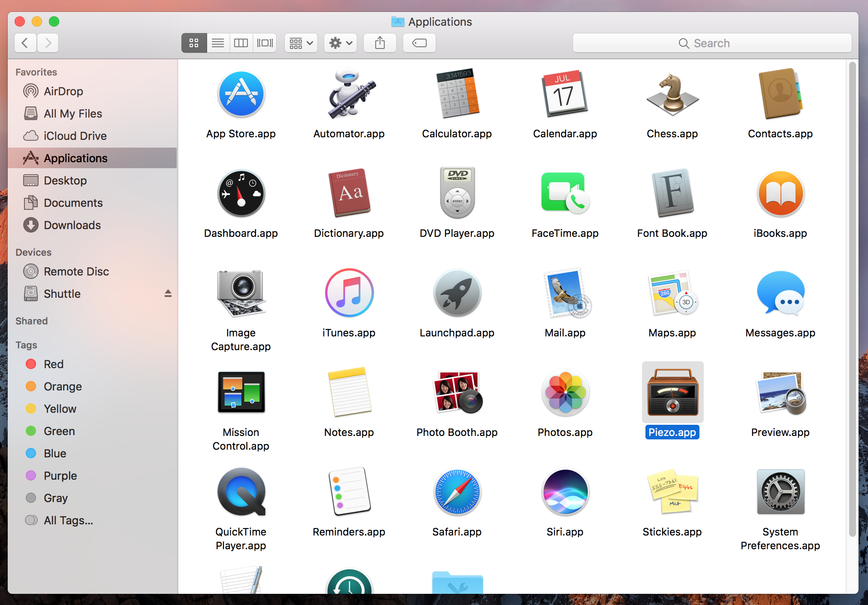Select Messages.app speech bubble icon
Screen dimensions: 868x605
(780, 293)
